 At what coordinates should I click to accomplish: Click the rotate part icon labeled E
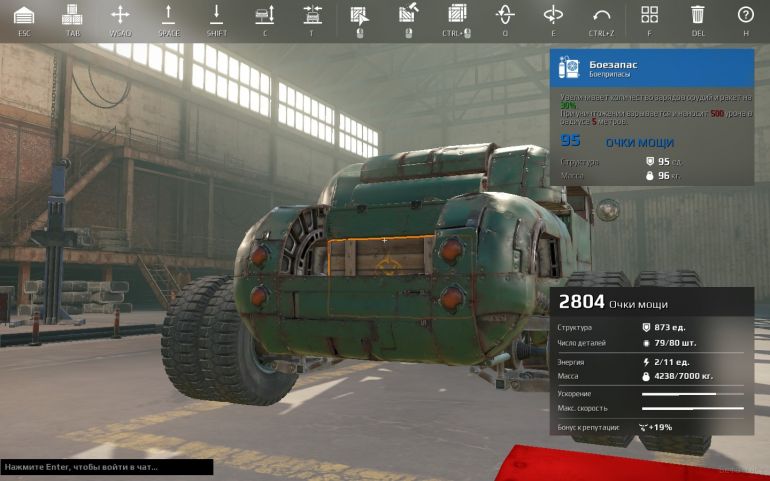tap(553, 15)
